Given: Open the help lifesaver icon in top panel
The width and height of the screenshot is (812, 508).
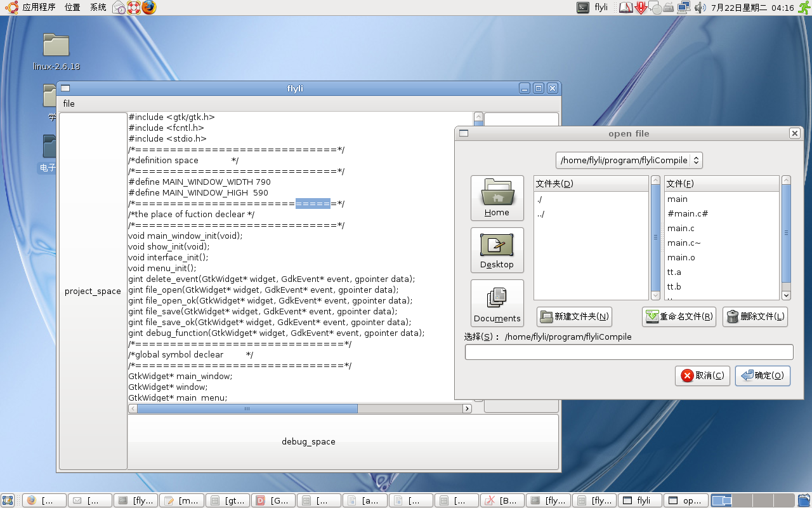Looking at the screenshot, I should [134, 8].
